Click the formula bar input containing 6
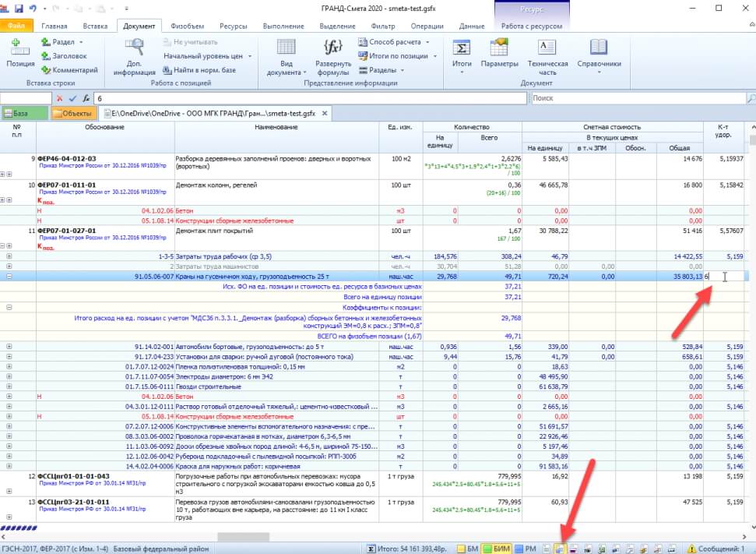 (310, 98)
